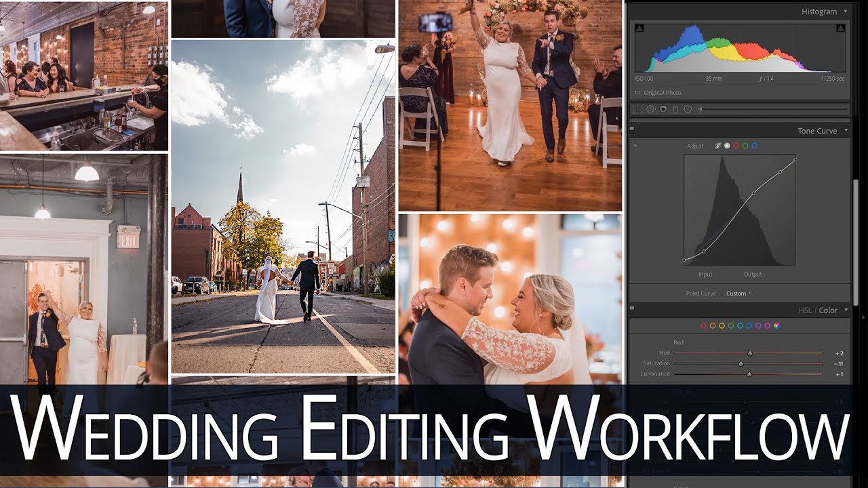Switch to Color mode in panel header
868x488 pixels.
(829, 310)
